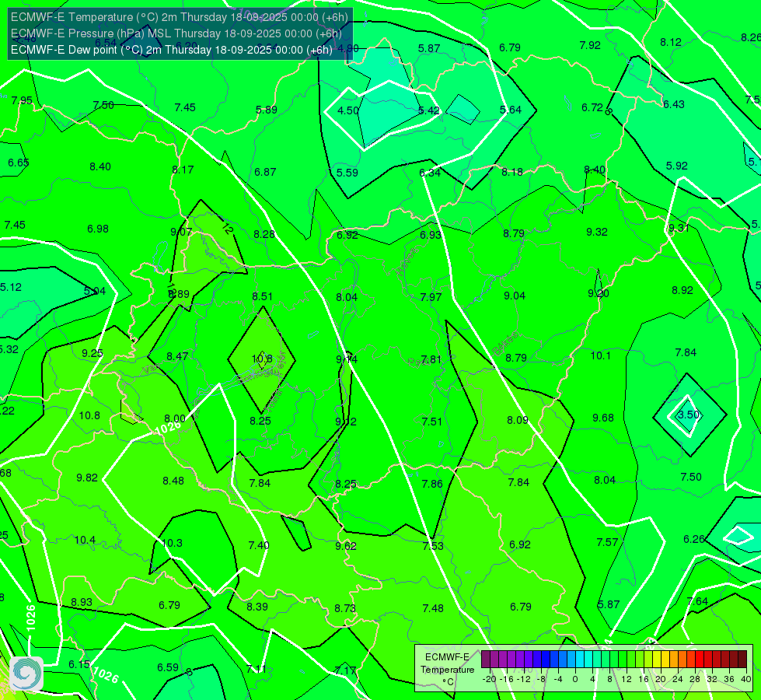The height and width of the screenshot is (700, 761).
Task: Click the 9.62 dew point value
Action: (346, 545)
